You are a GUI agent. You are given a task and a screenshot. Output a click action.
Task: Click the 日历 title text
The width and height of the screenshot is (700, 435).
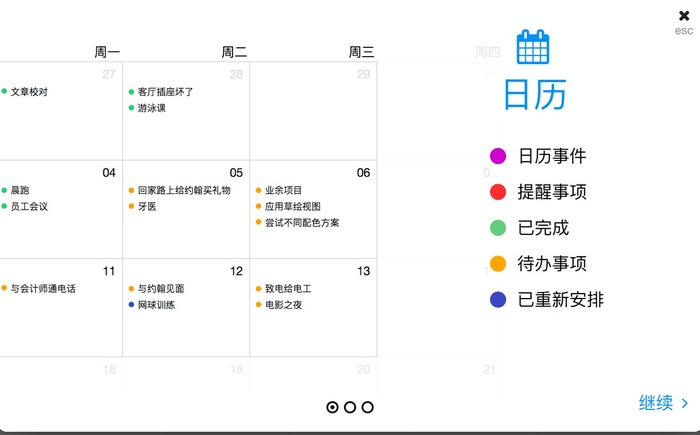click(x=534, y=95)
